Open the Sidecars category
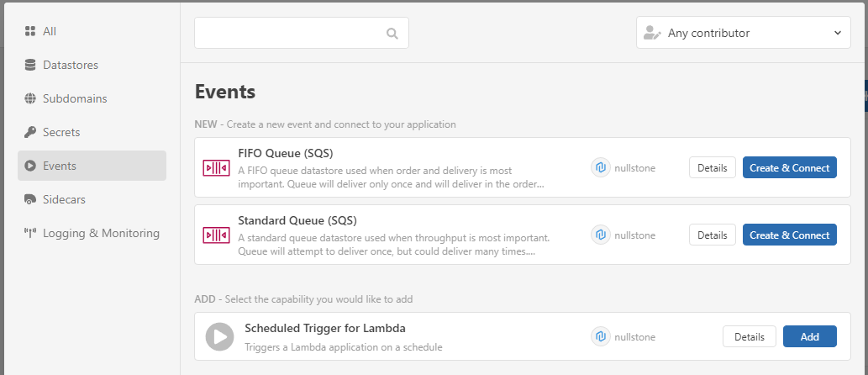This screenshot has height=375, width=868. (64, 199)
